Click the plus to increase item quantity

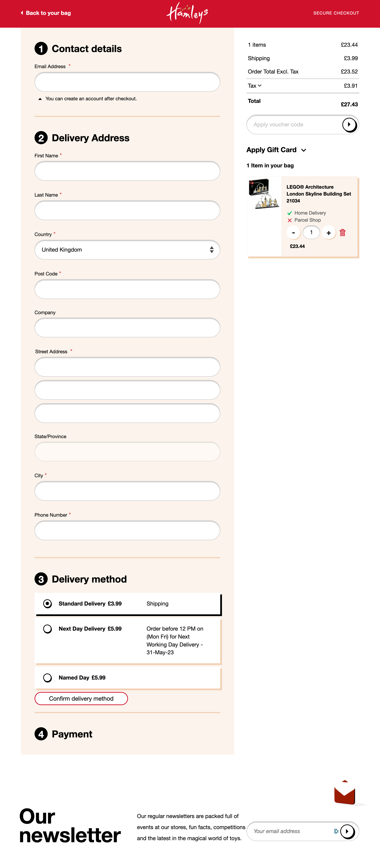(x=329, y=232)
